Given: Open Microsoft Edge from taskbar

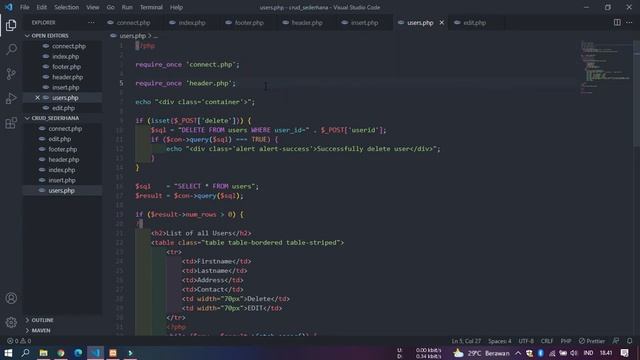Looking at the screenshot, I should (x=78, y=353).
